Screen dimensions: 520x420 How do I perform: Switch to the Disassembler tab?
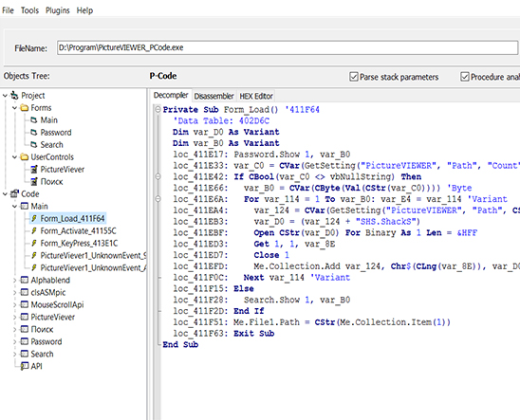coord(214,96)
